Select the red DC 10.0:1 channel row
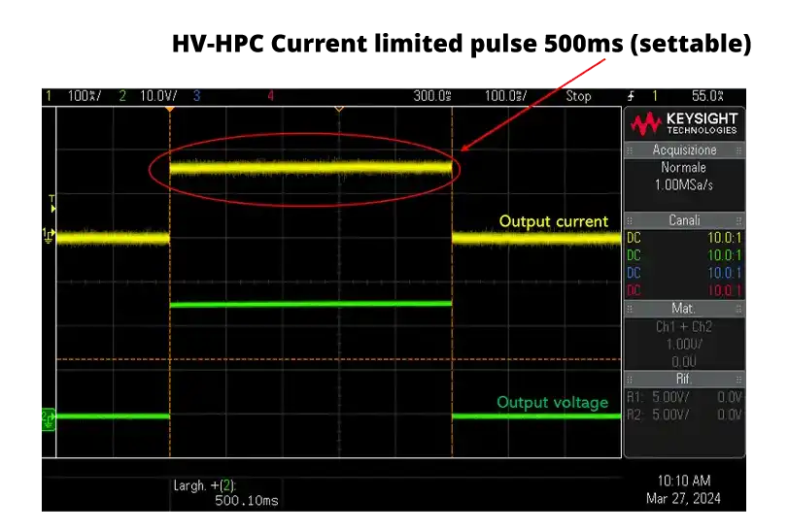This screenshot has height=532, width=788. (x=684, y=290)
